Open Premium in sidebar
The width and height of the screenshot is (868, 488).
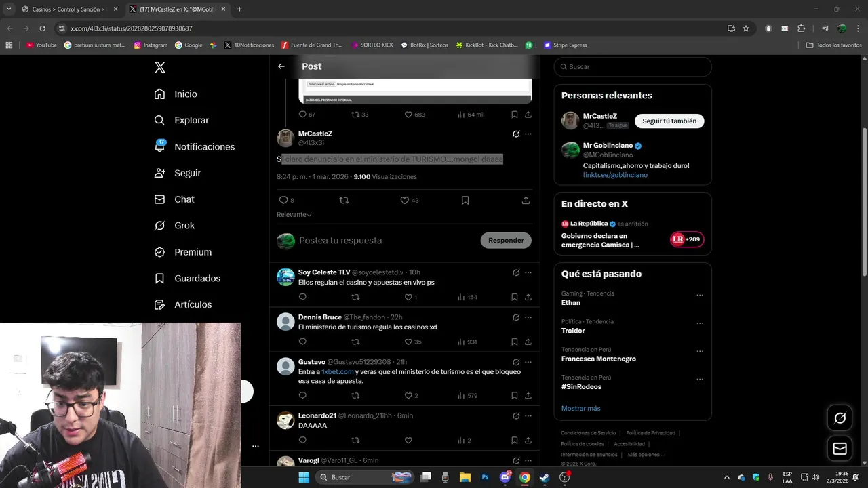[183, 252]
